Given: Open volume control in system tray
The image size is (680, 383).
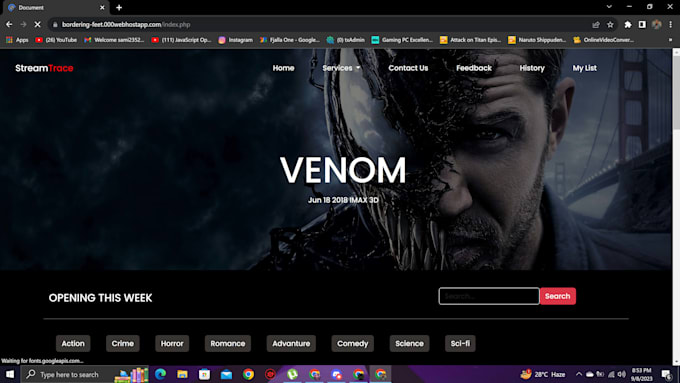Looking at the screenshot, I should coord(621,374).
